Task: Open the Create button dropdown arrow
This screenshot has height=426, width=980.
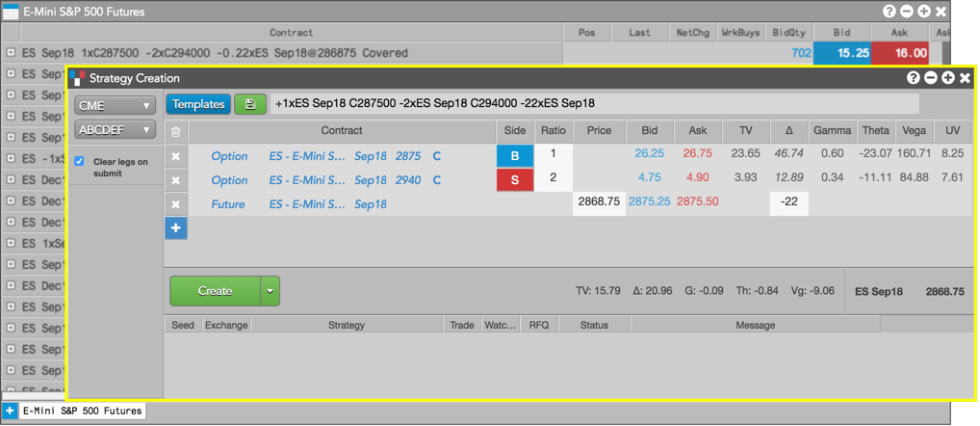Action: tap(270, 291)
